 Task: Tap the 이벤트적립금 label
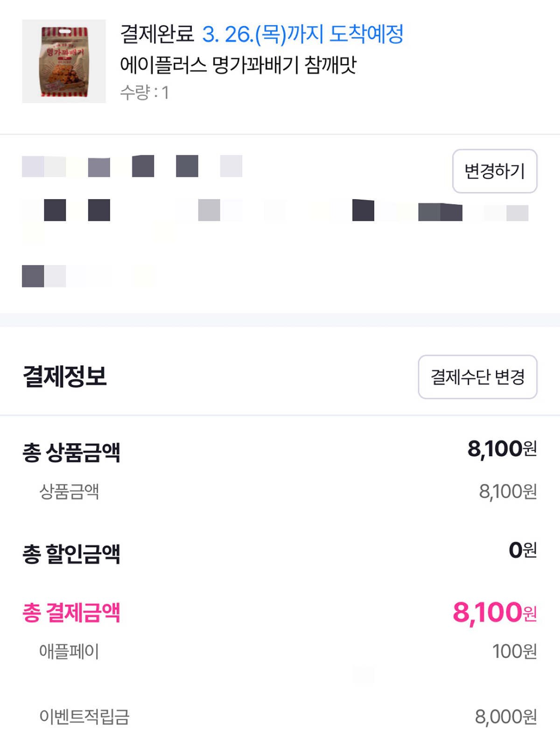pos(84,717)
